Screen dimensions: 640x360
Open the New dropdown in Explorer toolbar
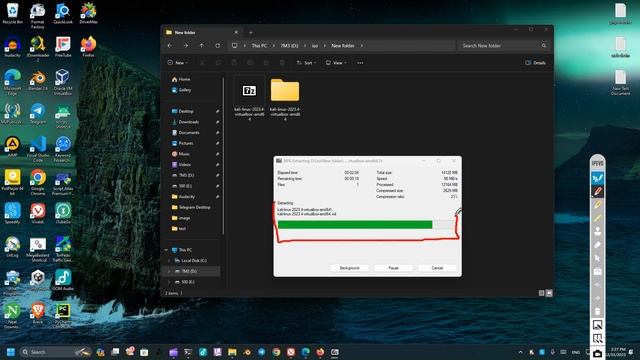click(x=178, y=63)
